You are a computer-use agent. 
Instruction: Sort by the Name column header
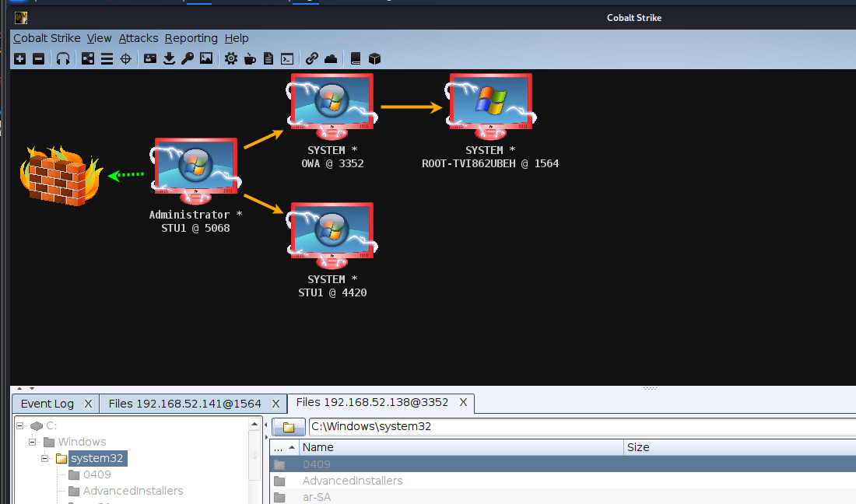pyautogui.click(x=461, y=447)
